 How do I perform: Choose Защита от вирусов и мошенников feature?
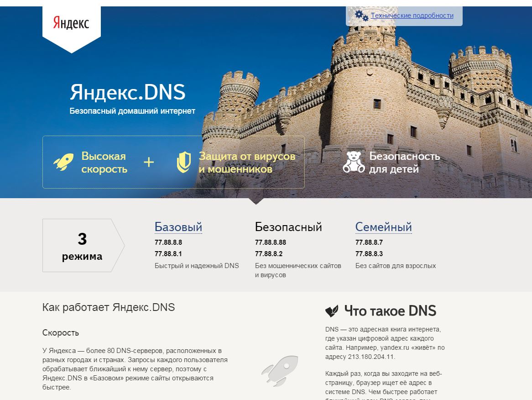pyautogui.click(x=247, y=163)
